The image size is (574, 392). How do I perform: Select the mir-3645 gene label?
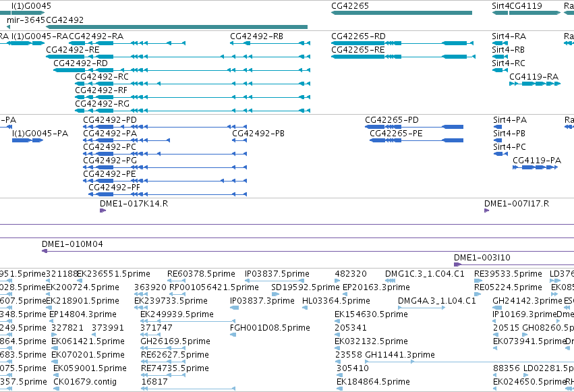[26, 20]
